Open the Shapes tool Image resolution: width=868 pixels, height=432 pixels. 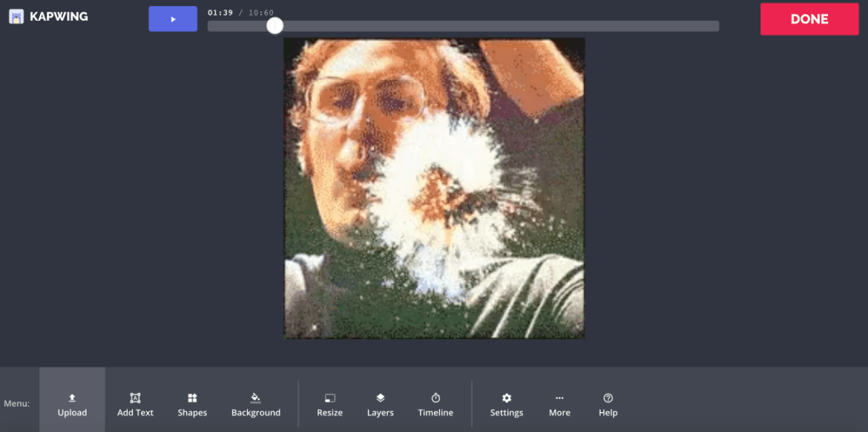192,405
